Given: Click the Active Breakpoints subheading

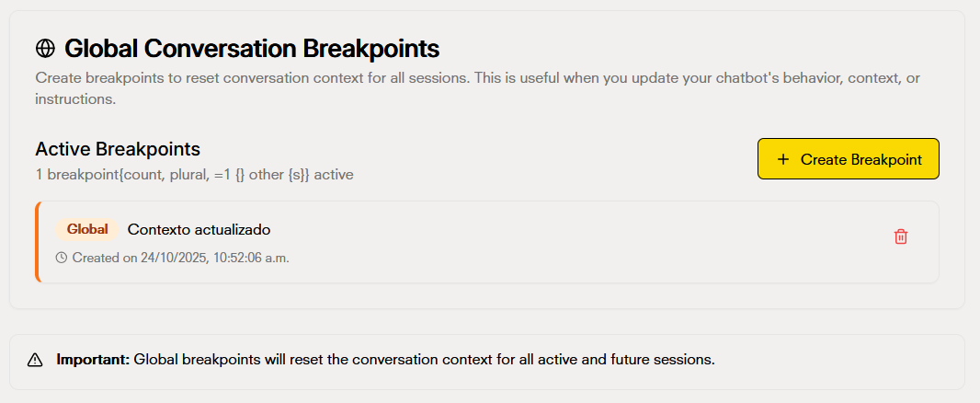Looking at the screenshot, I should 118,148.
